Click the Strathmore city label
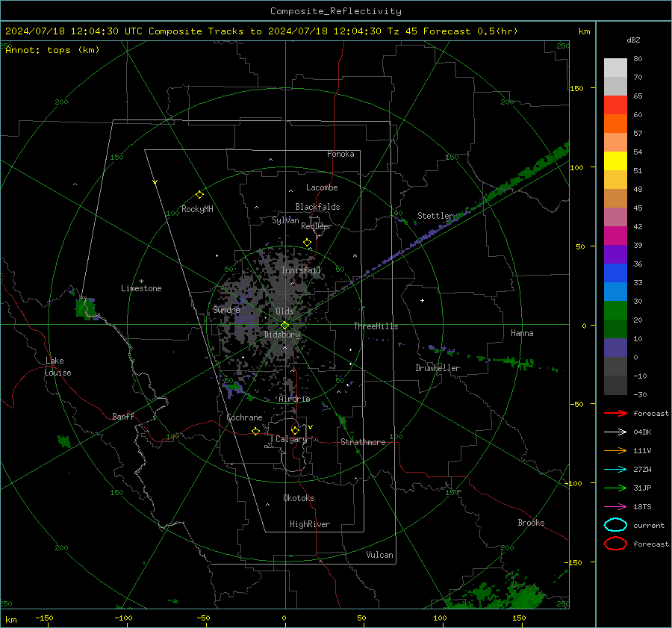 (x=363, y=442)
